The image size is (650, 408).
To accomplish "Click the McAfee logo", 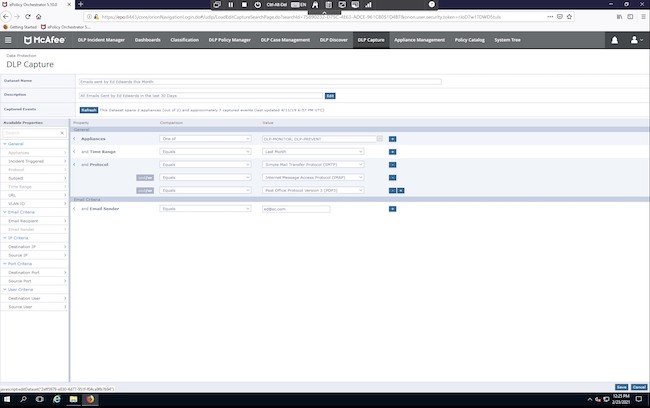I will coord(44,40).
